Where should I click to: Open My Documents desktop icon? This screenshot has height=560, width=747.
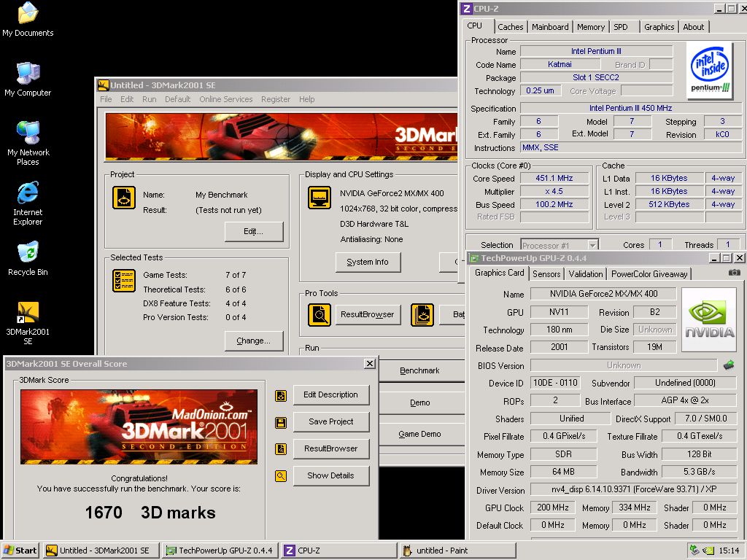(28, 20)
